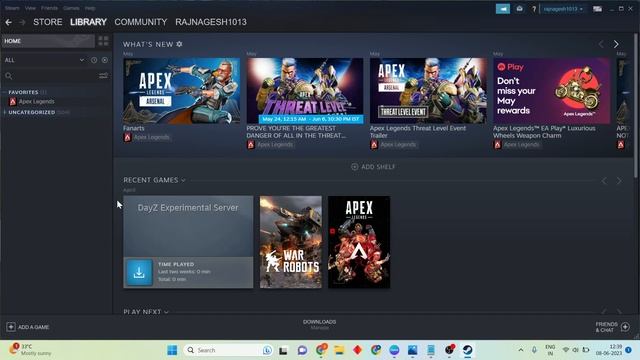Click the forward navigation arrow
The image size is (640, 360).
22,22
